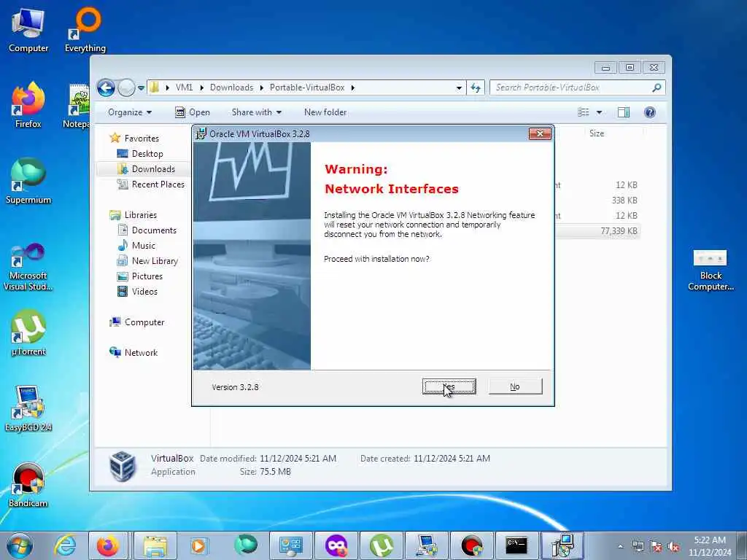Open the Documents library
Screen dimensions: 747x560
pos(153,230)
